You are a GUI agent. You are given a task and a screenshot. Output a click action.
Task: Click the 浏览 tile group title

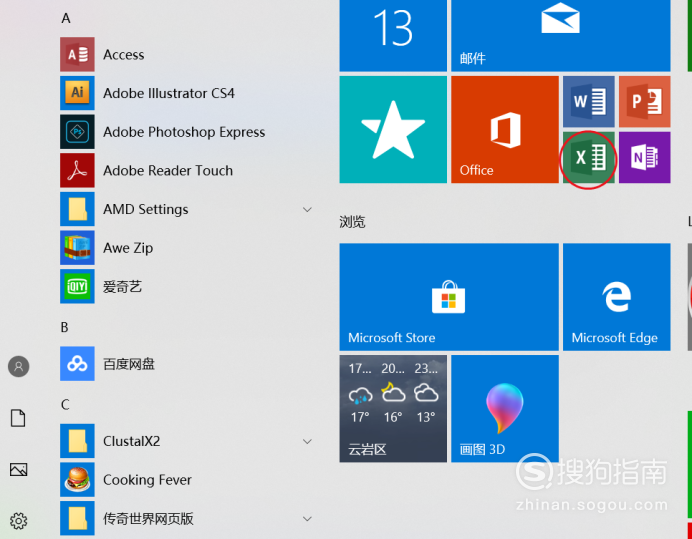(x=352, y=222)
